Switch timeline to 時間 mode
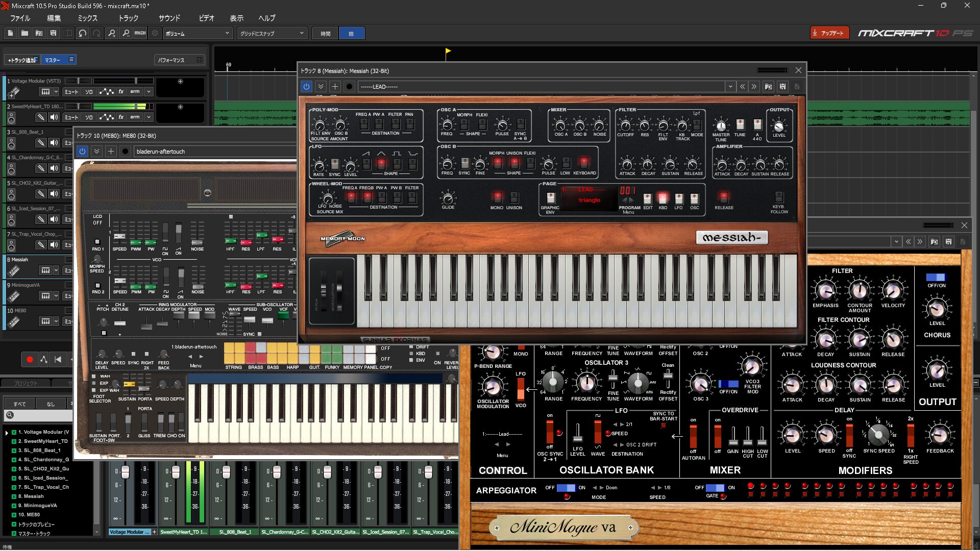980x551 pixels. pos(325,33)
